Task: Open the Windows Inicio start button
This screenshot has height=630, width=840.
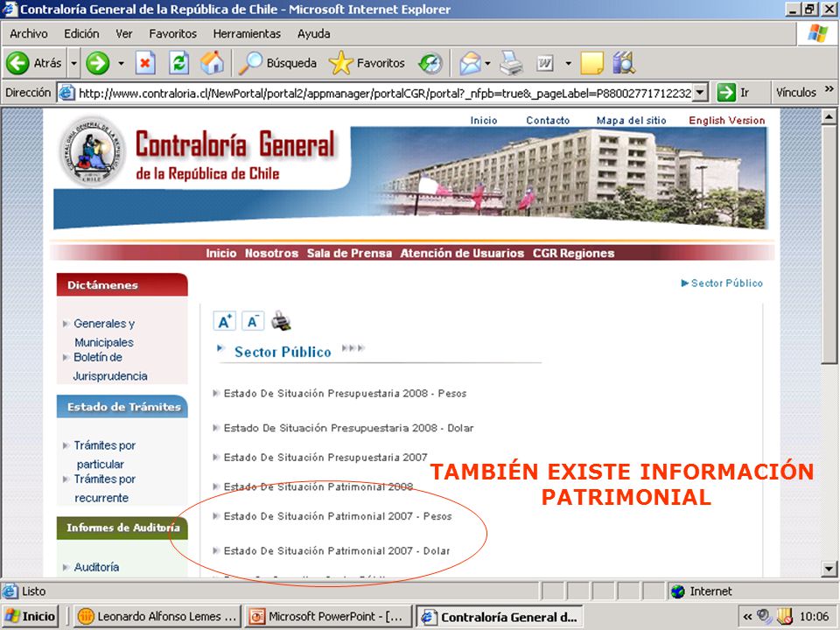Action: coord(31,617)
